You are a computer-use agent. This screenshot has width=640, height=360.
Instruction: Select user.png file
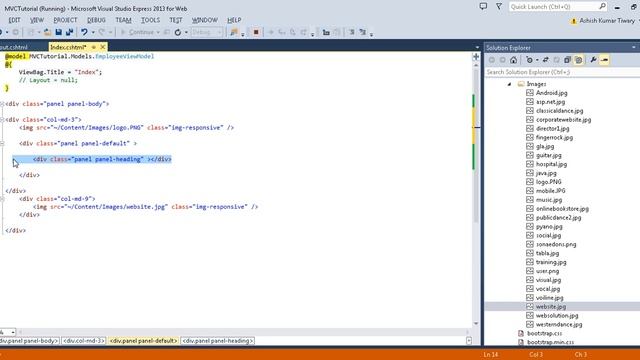point(547,271)
